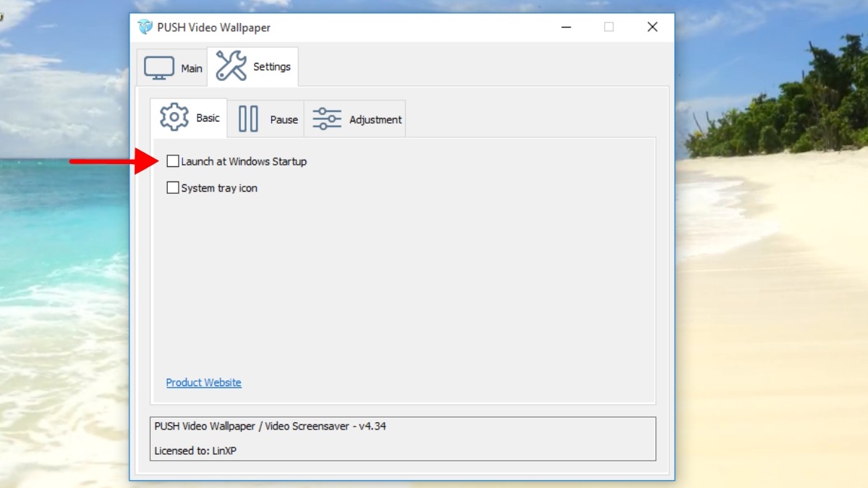This screenshot has height=488, width=868.
Task: Select the Settings tab
Action: 252,67
